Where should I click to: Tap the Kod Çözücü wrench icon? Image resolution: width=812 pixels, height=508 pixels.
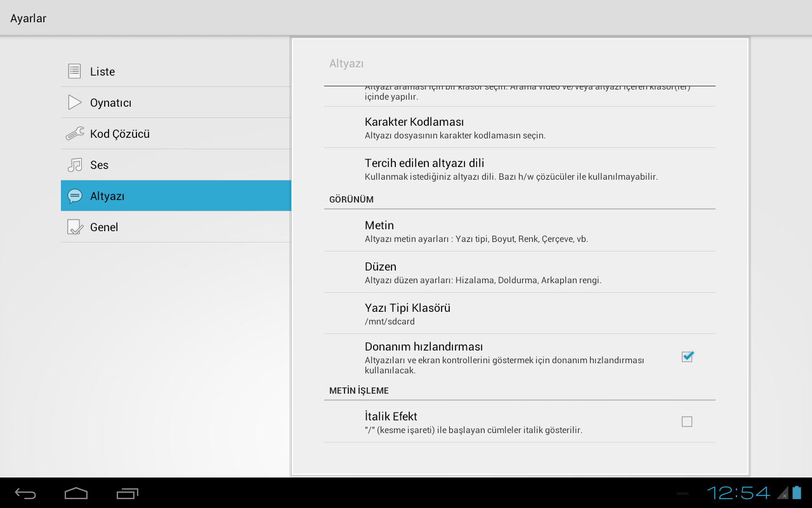[75, 133]
